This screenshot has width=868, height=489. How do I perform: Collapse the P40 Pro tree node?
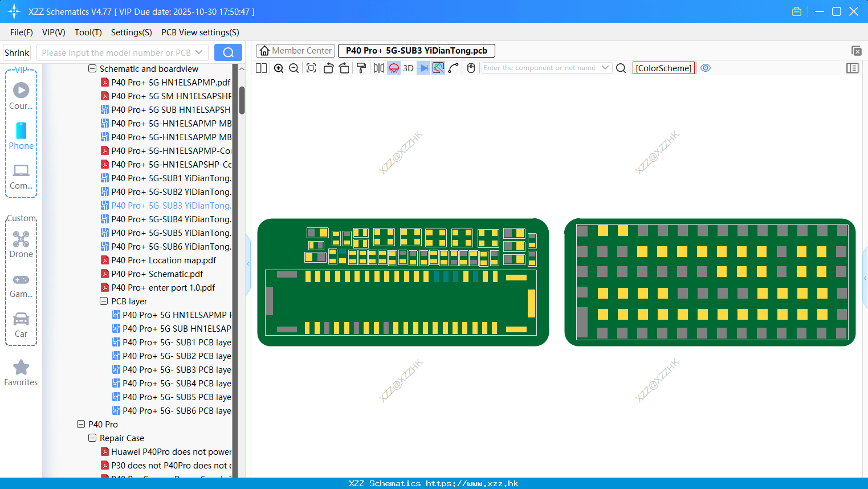coord(81,424)
